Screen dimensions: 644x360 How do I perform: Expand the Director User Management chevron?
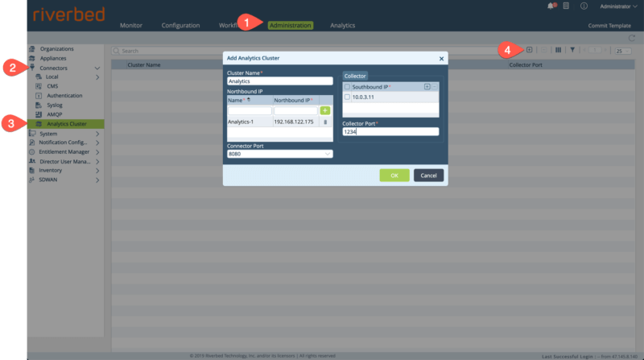click(97, 162)
